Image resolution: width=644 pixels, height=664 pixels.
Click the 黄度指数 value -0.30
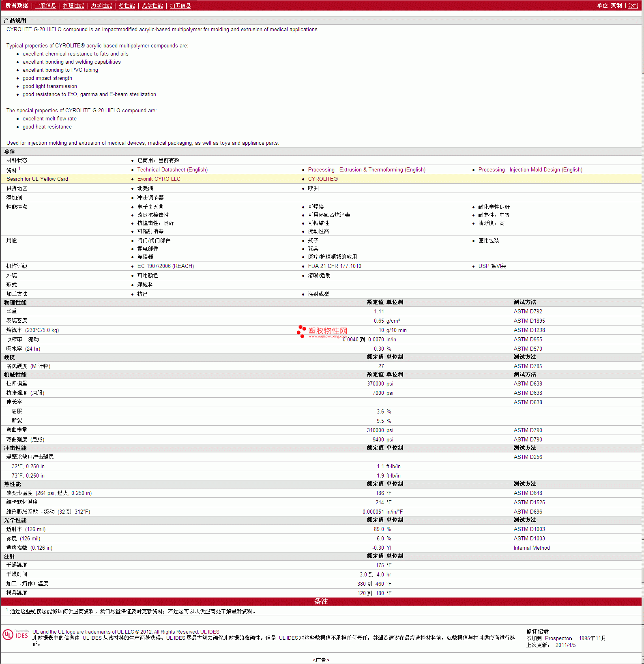(378, 548)
